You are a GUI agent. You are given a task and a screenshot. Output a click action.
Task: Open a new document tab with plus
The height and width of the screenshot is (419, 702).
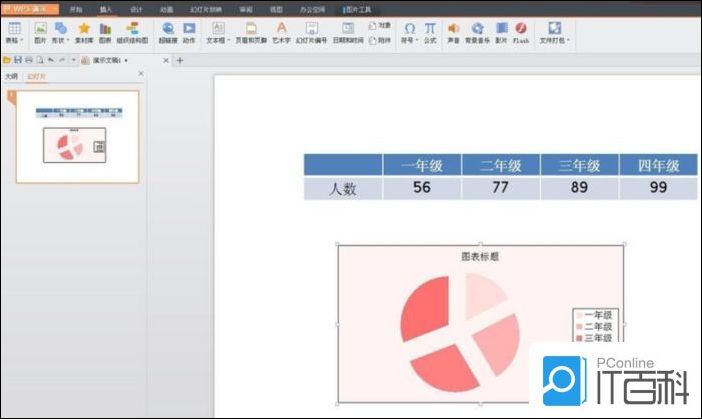[180, 60]
